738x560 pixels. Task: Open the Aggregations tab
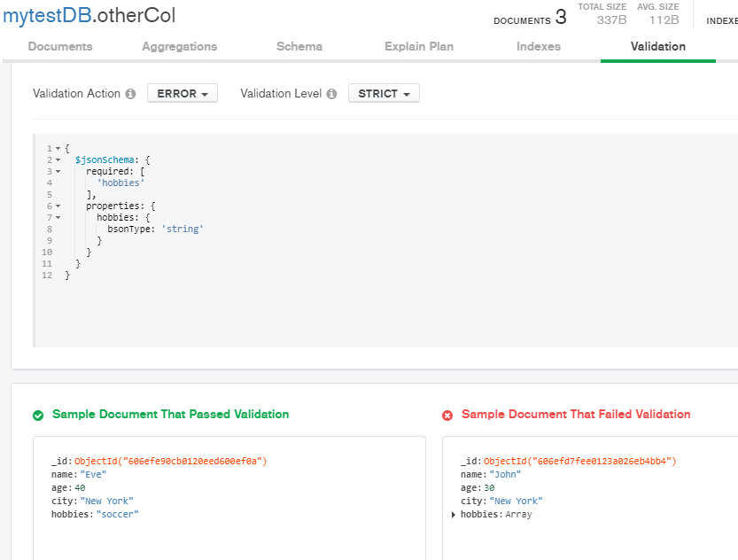click(x=179, y=46)
